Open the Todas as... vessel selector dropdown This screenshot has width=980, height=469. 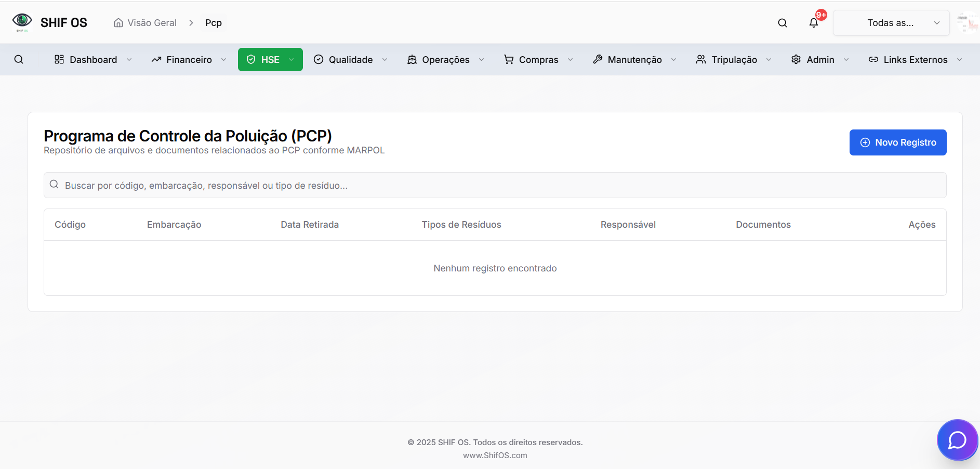tap(891, 22)
